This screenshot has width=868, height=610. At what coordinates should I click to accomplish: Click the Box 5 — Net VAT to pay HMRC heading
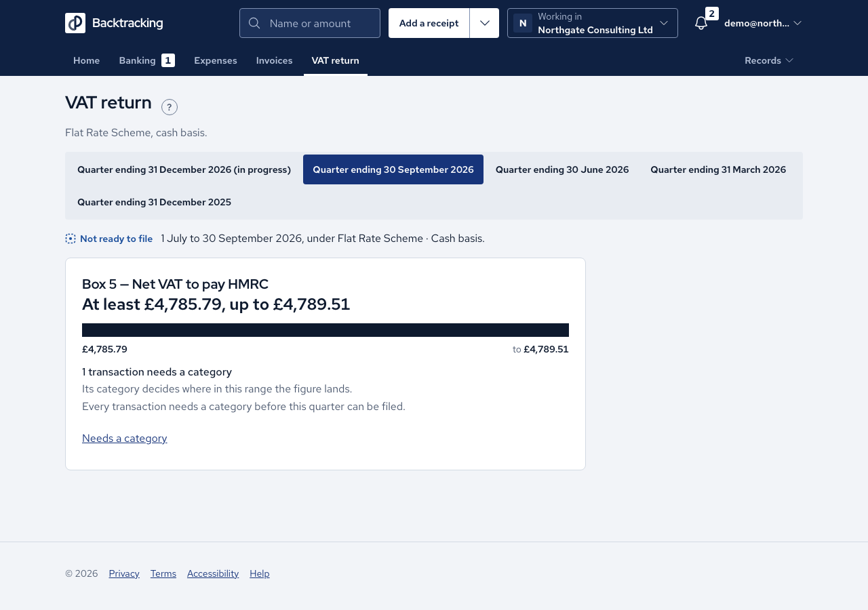tap(176, 284)
